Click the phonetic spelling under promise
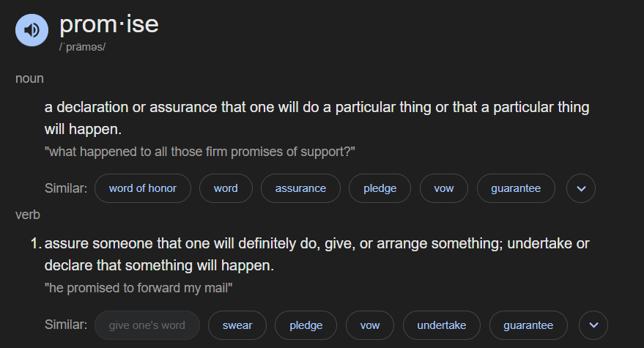 point(82,47)
